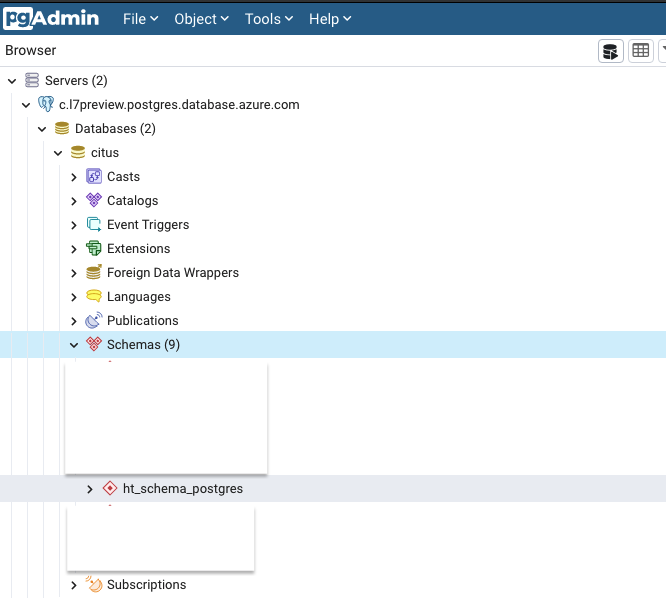Open the Query Tool toolbar icon
Image resolution: width=666 pixels, height=598 pixels.
[x=610, y=51]
